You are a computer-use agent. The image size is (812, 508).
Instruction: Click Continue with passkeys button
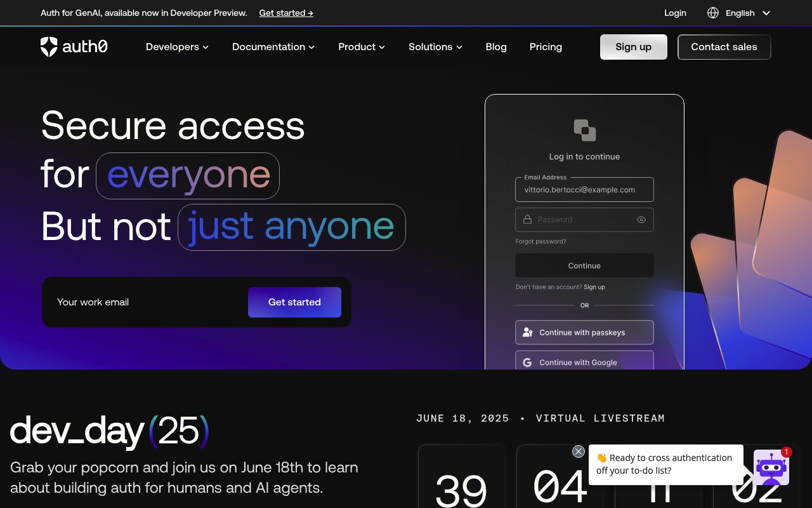(x=584, y=332)
